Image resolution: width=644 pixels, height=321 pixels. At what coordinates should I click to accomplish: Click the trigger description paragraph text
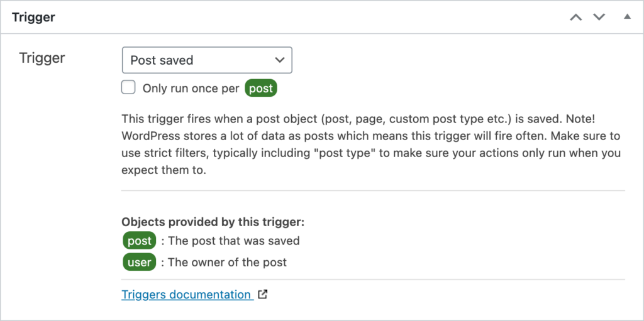tap(371, 144)
